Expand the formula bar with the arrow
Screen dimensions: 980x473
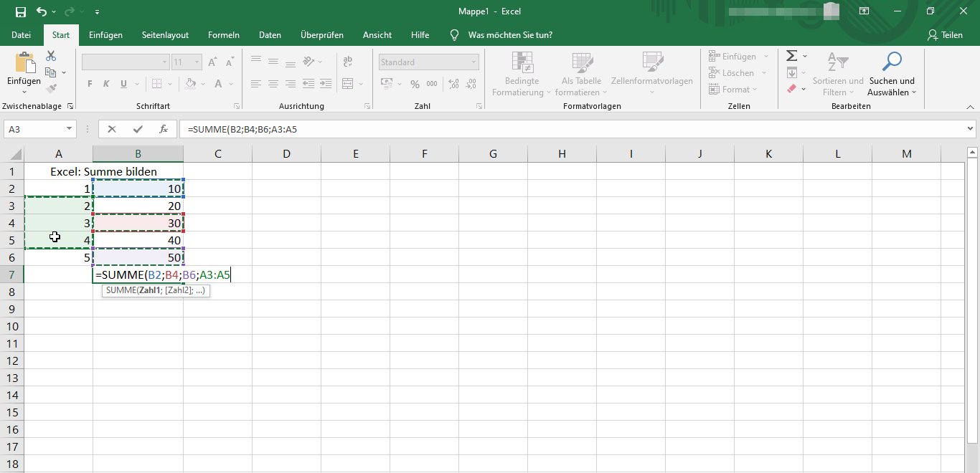(971, 129)
